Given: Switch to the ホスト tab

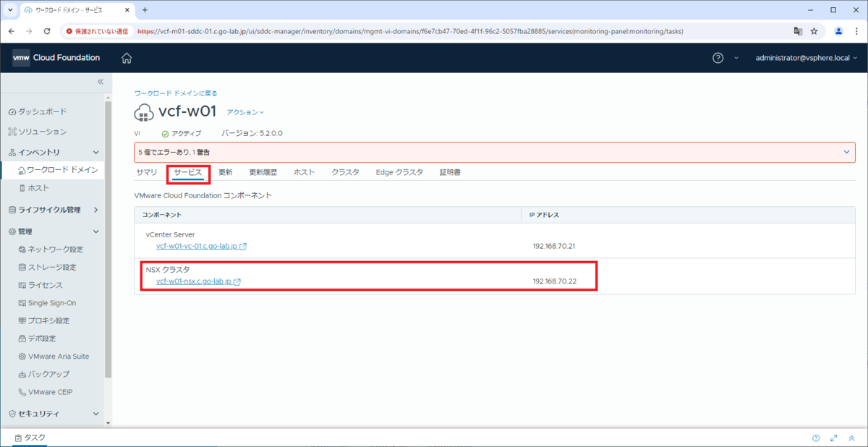Looking at the screenshot, I should point(304,172).
